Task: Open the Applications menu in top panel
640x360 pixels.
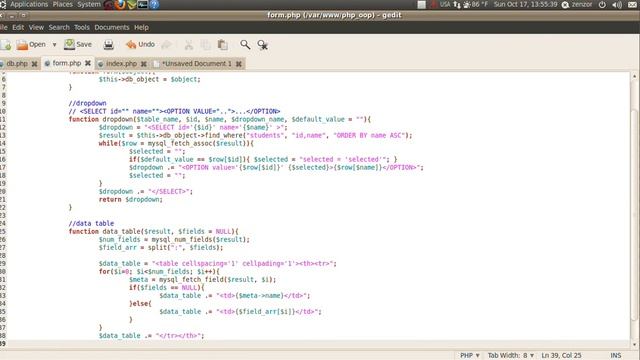Action: (29, 4)
